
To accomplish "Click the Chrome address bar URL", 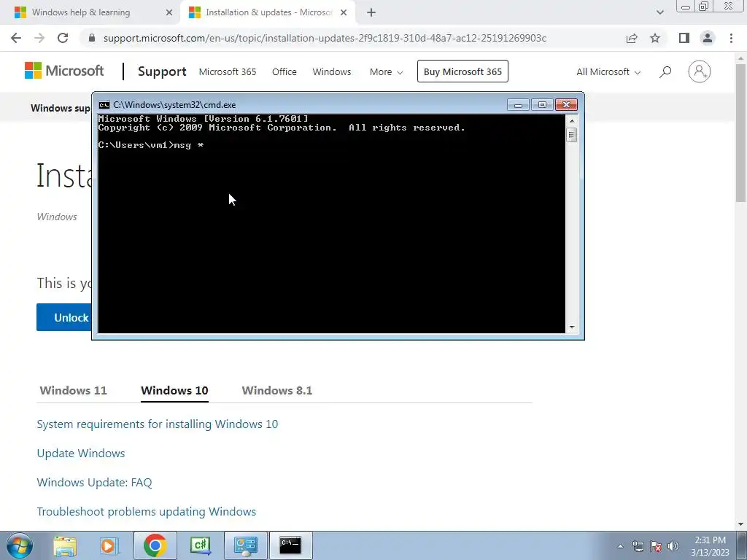I will click(325, 38).
